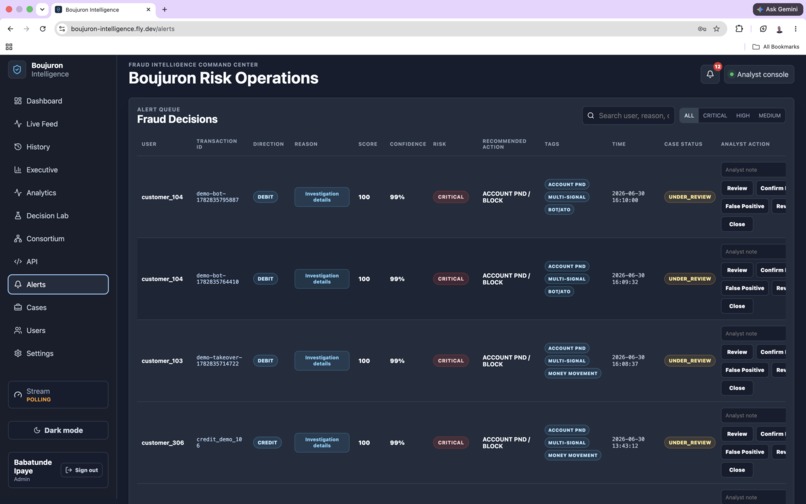
Task: Close the 16:09:32 alert
Action: pos(737,306)
